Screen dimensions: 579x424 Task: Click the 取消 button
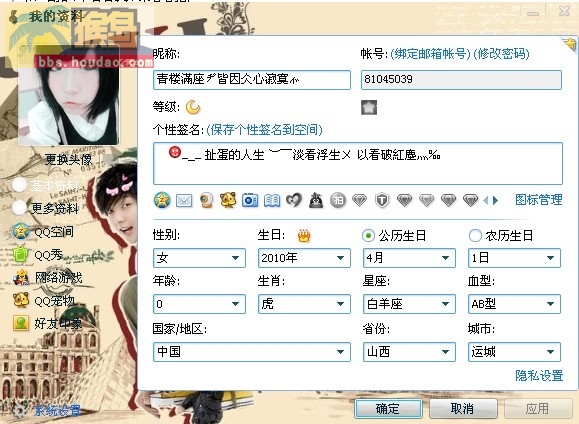[463, 409]
